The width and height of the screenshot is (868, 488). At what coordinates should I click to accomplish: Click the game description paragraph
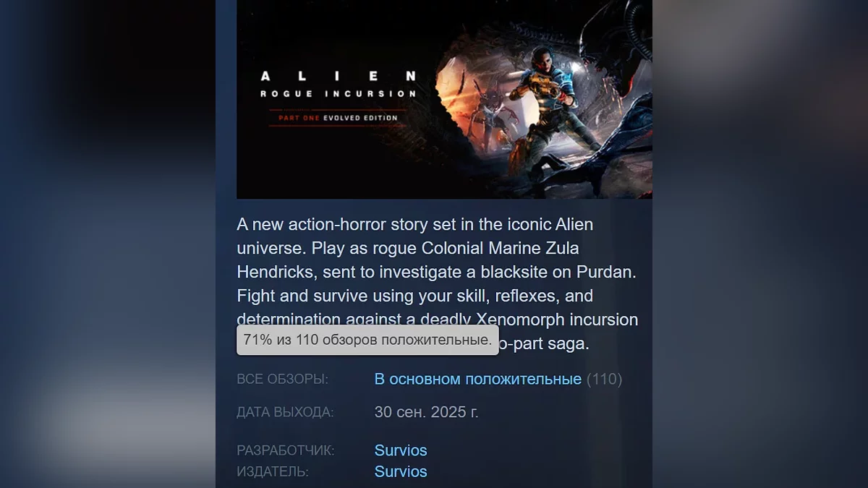click(x=438, y=283)
